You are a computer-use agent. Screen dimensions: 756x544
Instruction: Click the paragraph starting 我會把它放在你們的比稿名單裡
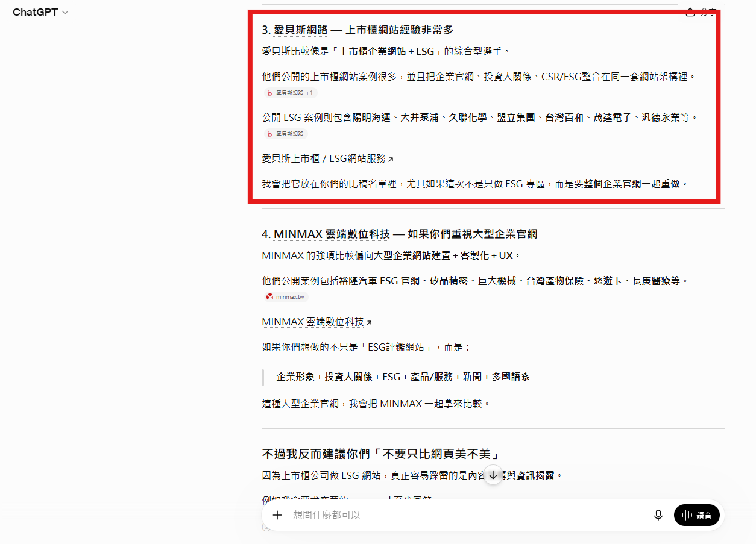click(x=475, y=184)
